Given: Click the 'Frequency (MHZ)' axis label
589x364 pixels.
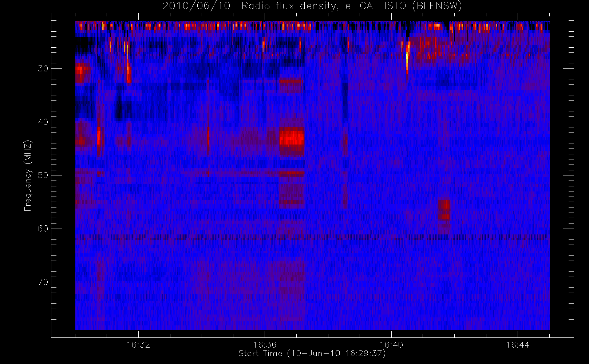Looking at the screenshot, I should 28,175.
